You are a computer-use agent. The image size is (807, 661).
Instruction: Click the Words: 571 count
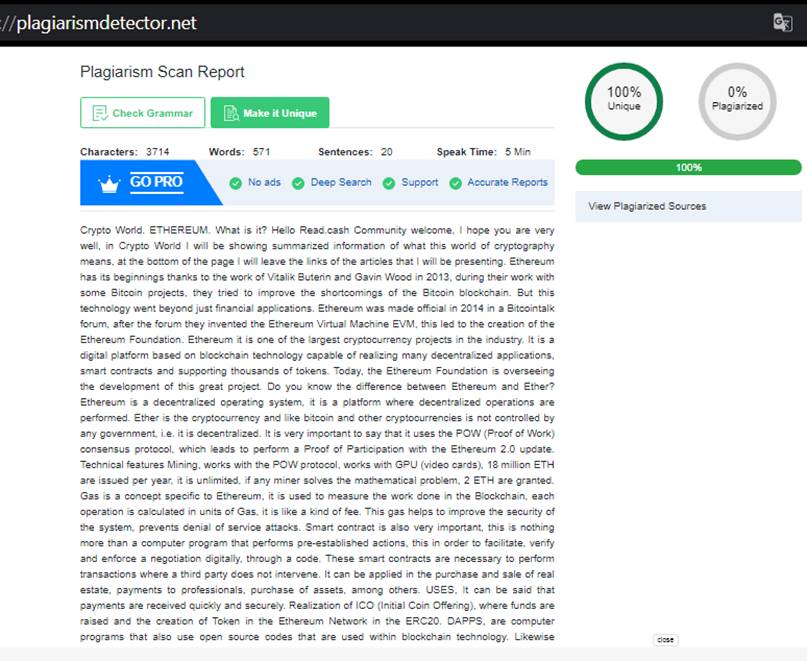point(239,152)
